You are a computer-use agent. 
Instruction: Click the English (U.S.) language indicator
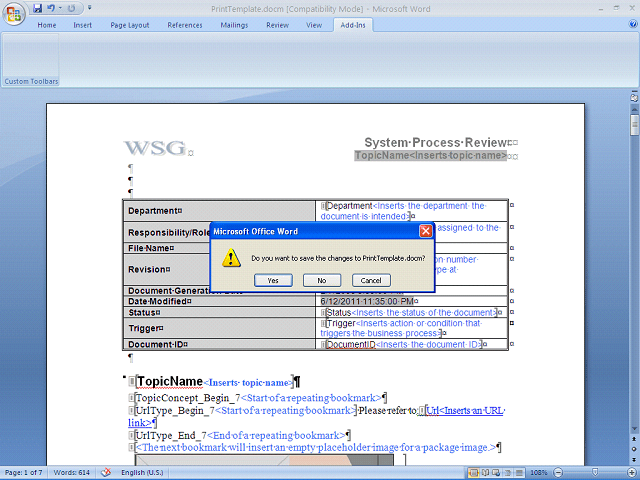[142, 473]
